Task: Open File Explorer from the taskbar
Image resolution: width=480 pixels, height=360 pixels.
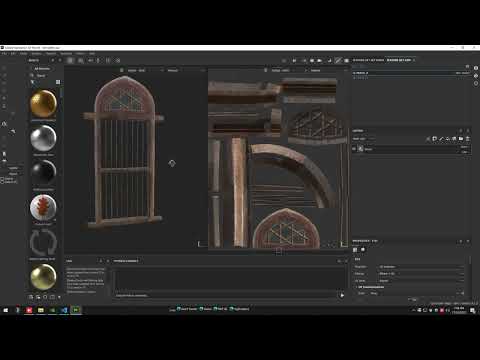Action: (x=41, y=310)
